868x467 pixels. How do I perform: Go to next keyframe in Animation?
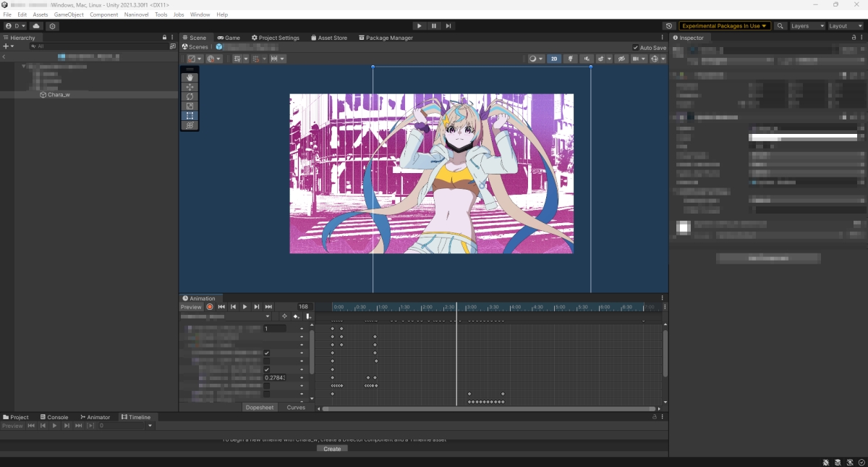(256, 307)
